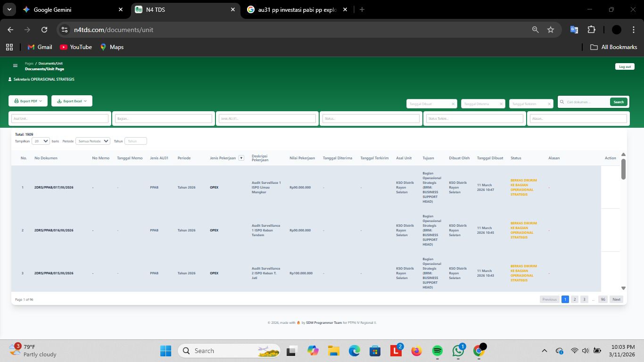The image size is (644, 362).
Task: Go to pagination page 2
Action: click(574, 299)
